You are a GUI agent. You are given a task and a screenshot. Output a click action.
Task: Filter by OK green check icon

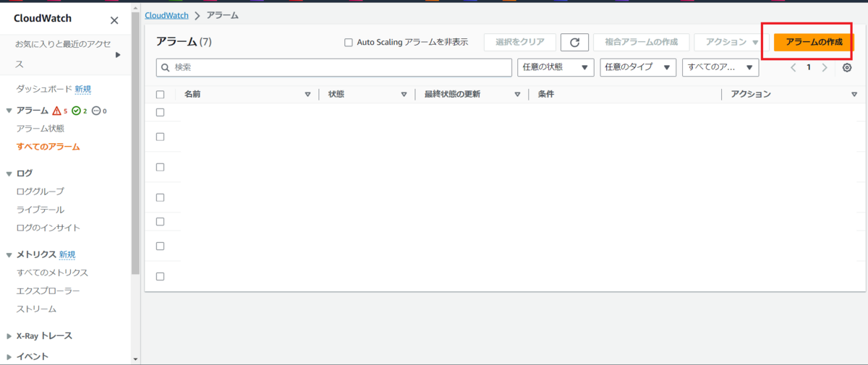pos(76,111)
